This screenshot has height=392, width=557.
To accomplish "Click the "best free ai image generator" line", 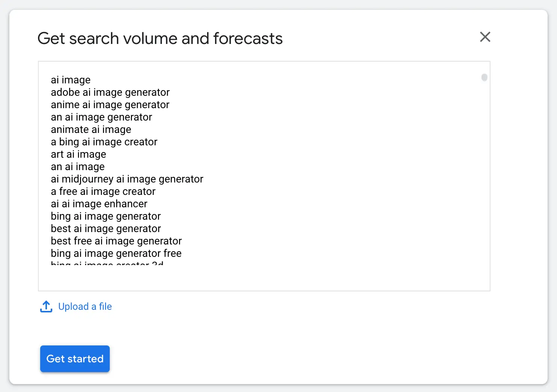I will point(116,241).
